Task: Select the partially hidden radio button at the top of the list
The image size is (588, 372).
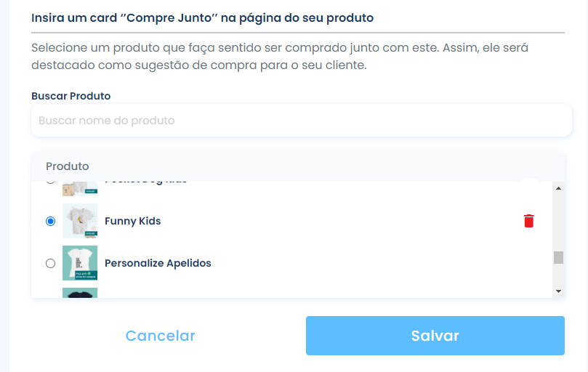Action: point(50,183)
